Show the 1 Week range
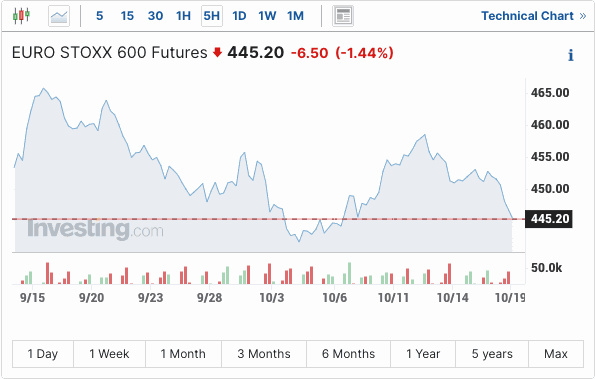The height and width of the screenshot is (379, 595). point(109,354)
